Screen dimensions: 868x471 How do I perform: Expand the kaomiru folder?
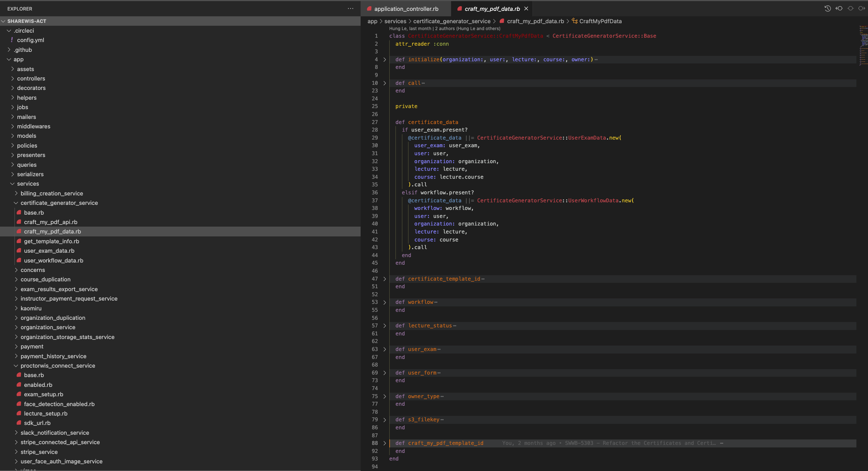click(x=180, y=308)
